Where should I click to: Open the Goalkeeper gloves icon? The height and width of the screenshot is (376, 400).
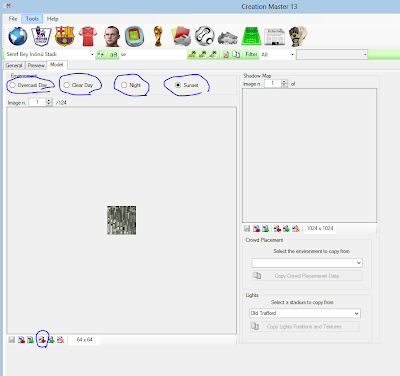click(298, 36)
